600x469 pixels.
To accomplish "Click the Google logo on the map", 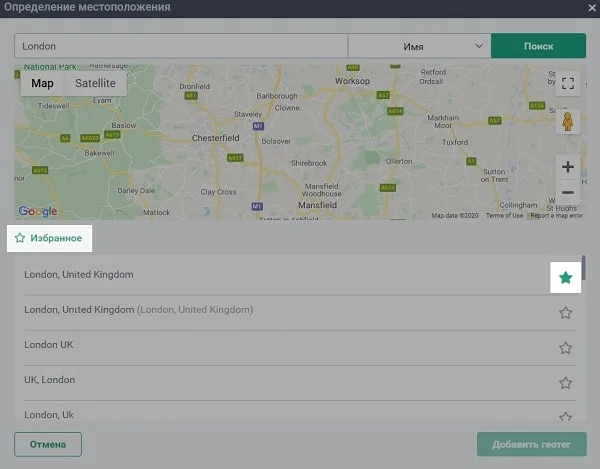I will (x=38, y=212).
